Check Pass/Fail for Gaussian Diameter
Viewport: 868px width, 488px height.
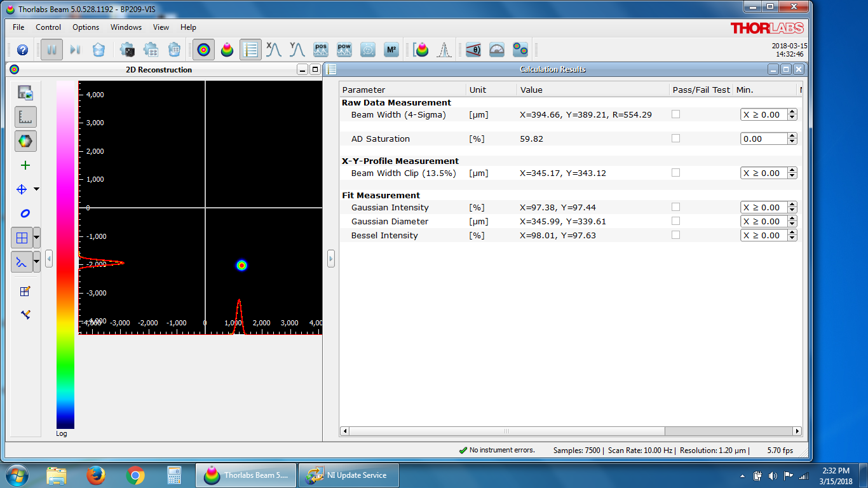(675, 221)
